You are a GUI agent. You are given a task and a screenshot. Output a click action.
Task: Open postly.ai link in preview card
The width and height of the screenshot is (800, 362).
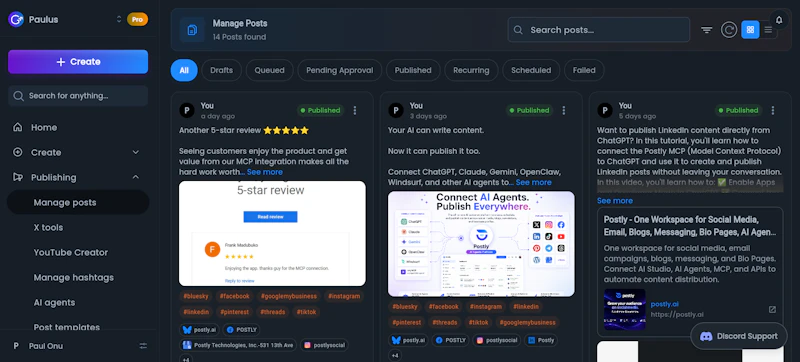664,304
